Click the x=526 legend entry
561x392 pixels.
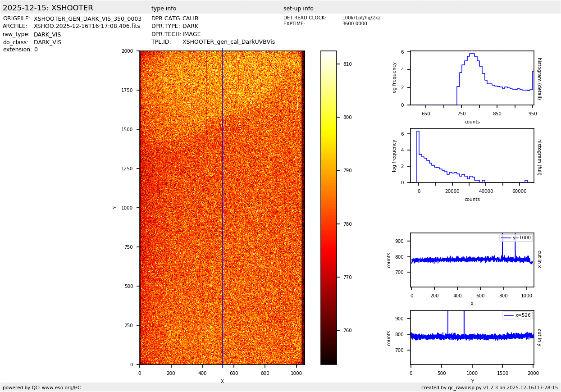tap(517, 315)
